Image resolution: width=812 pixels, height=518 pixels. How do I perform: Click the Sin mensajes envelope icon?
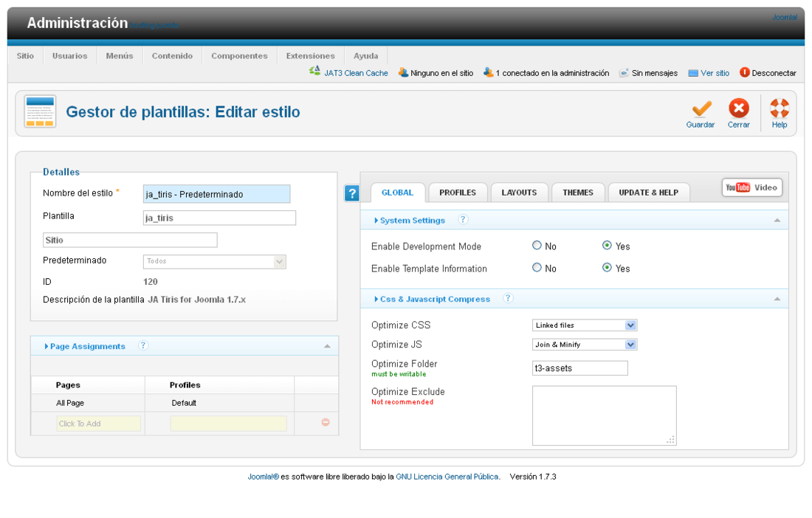pyautogui.click(x=625, y=73)
